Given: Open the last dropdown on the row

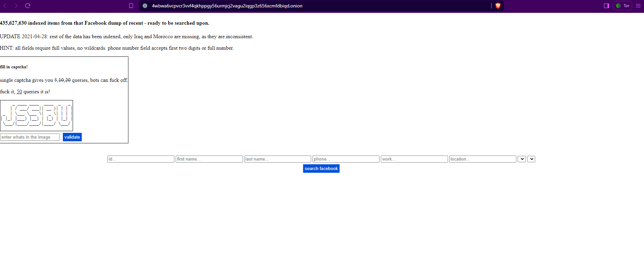Looking at the screenshot, I should pos(531,159).
